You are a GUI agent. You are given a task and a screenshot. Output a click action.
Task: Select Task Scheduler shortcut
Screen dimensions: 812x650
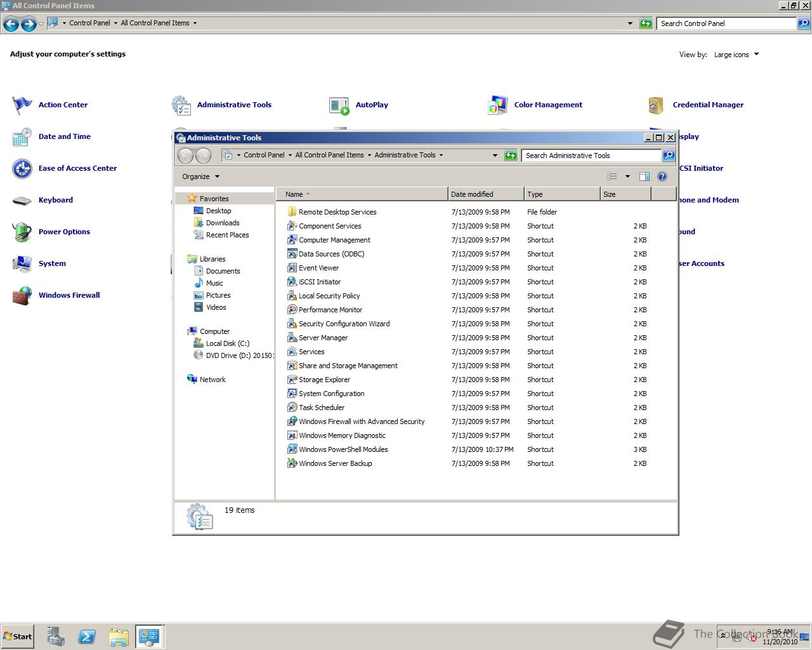316,408
